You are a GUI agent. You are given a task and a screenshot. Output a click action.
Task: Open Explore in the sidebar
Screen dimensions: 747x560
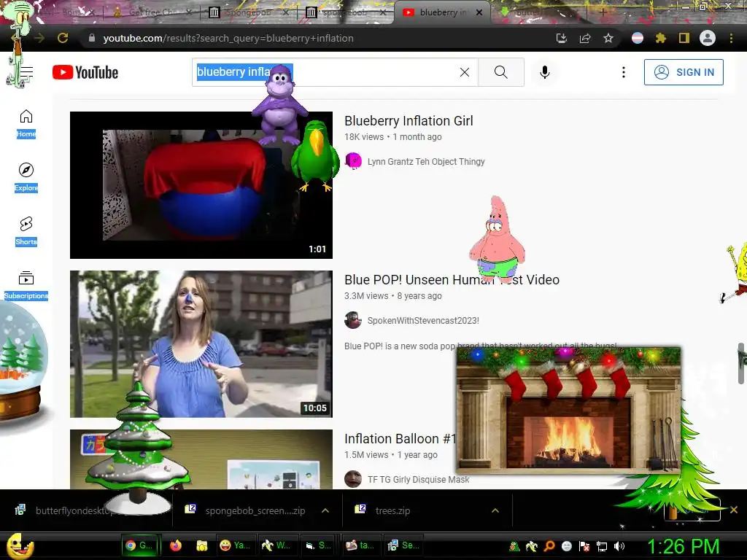point(26,178)
